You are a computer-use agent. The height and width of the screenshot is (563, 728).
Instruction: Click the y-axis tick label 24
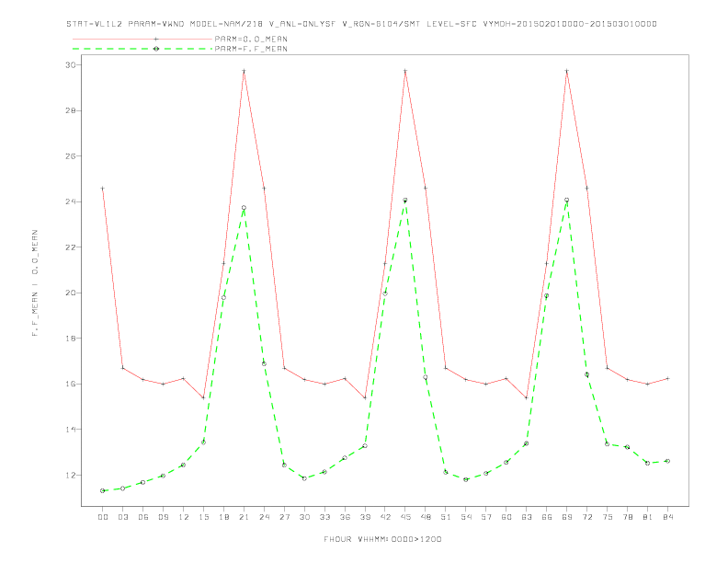coord(71,201)
